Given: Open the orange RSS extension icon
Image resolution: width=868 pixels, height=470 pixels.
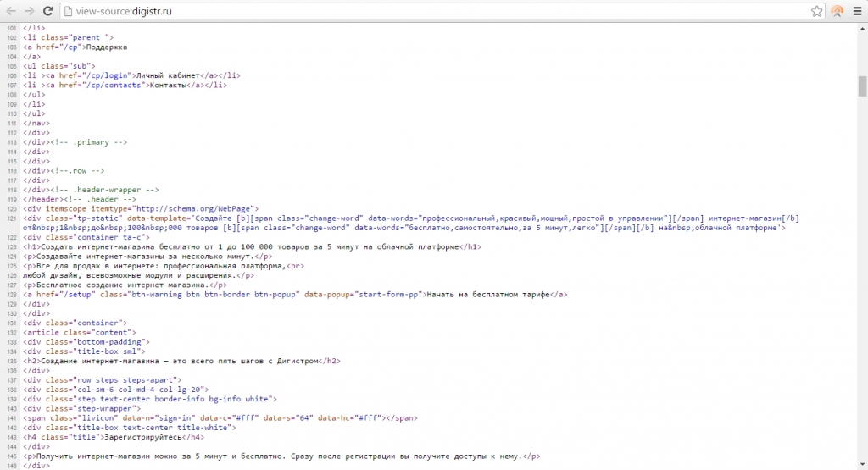Looking at the screenshot, I should coord(837,11).
